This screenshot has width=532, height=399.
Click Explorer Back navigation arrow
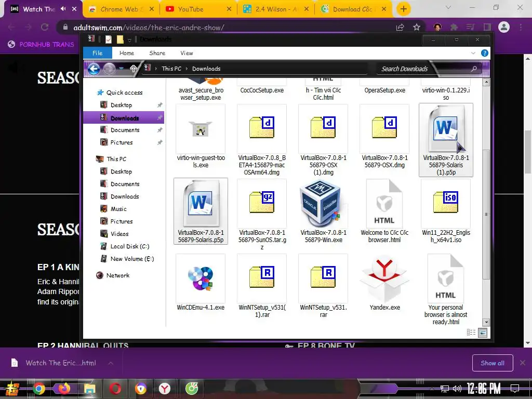pos(94,69)
